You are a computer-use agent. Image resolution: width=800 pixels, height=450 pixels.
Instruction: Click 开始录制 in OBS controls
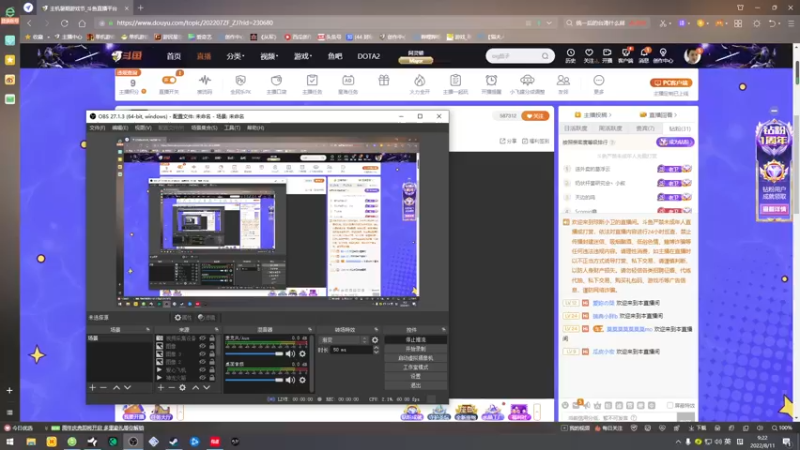[x=415, y=349]
